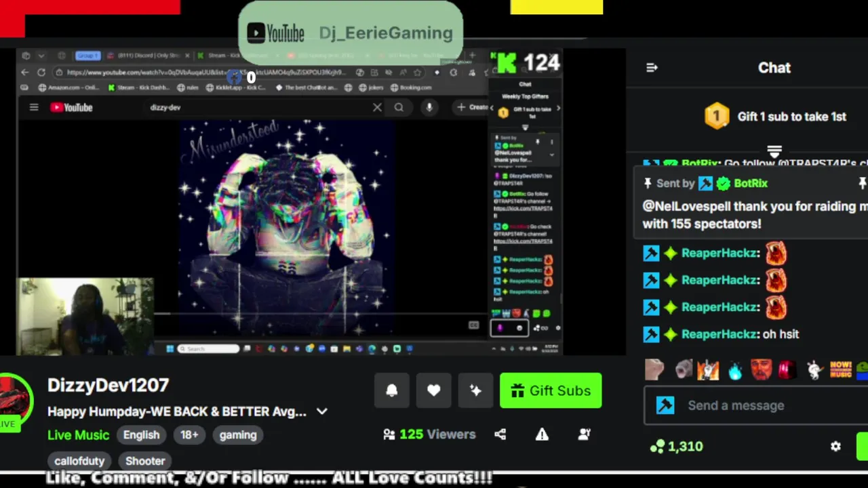Open chat settings gear icon
The height and width of the screenshot is (488, 868).
(x=835, y=446)
